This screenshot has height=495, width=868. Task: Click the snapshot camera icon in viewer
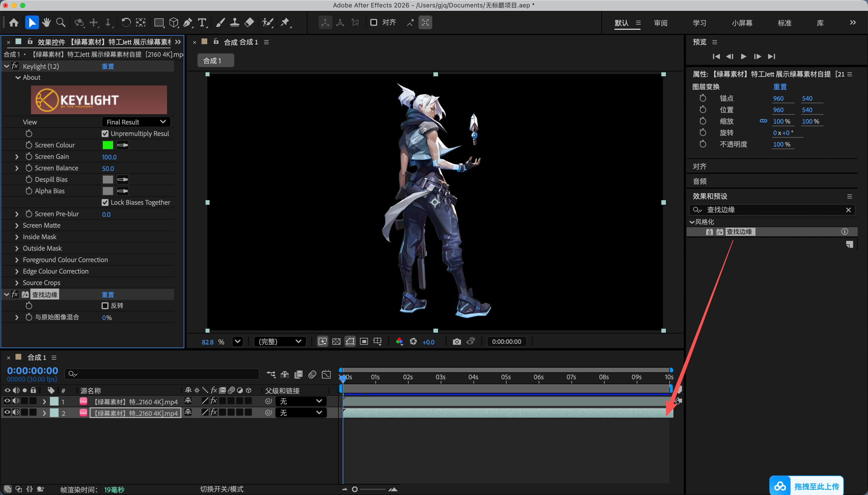pyautogui.click(x=457, y=341)
